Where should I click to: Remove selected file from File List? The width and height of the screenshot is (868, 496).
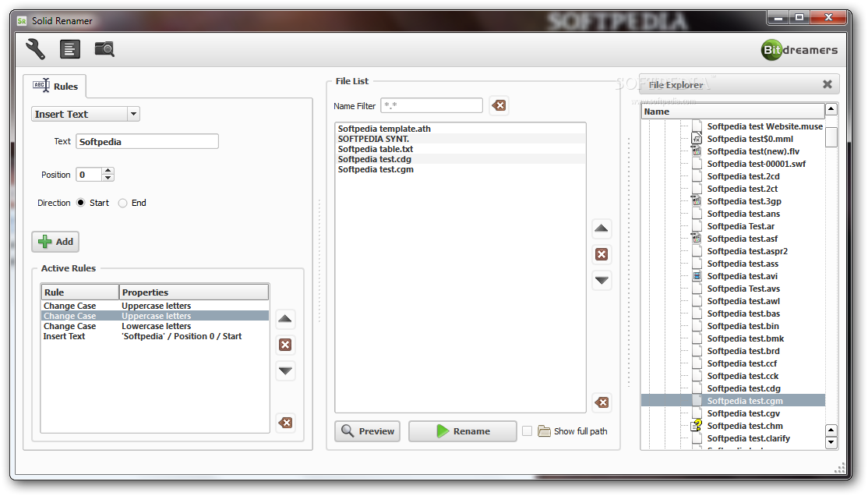click(x=602, y=254)
